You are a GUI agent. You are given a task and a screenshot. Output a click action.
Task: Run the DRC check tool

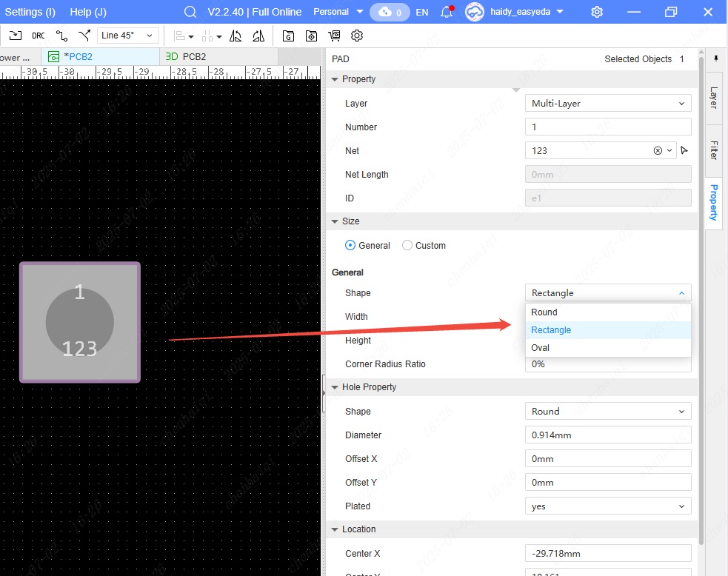[x=38, y=36]
